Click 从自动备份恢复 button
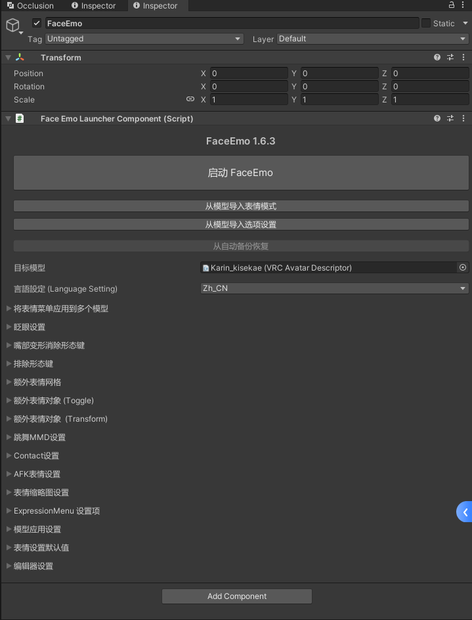The height and width of the screenshot is (620, 472). click(x=241, y=246)
